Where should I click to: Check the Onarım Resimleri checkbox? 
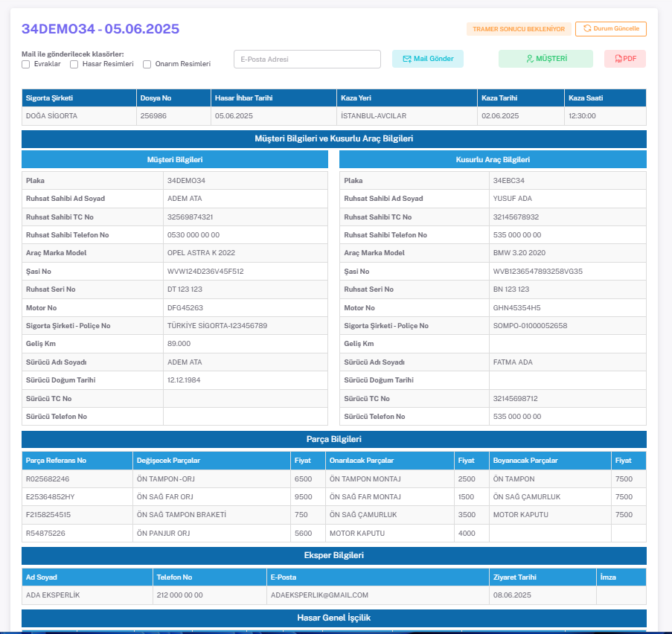(x=147, y=64)
